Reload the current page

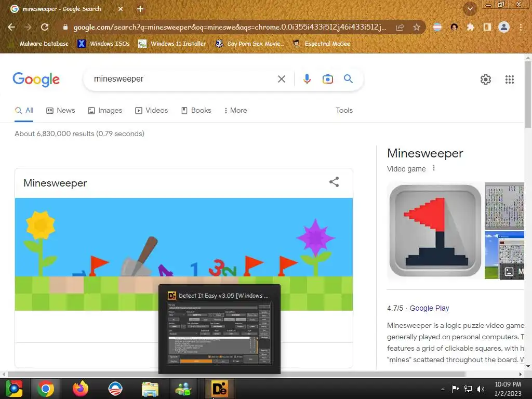point(45,27)
